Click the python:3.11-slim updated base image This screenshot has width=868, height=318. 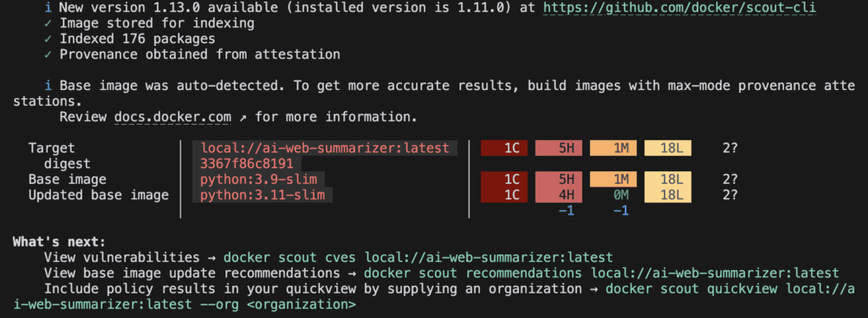[x=263, y=195]
